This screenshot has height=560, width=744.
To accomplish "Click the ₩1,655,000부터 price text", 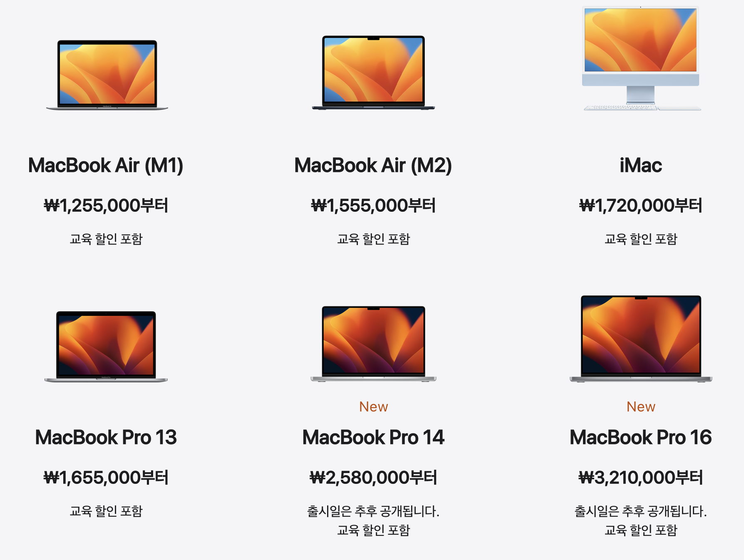I will coord(106,477).
